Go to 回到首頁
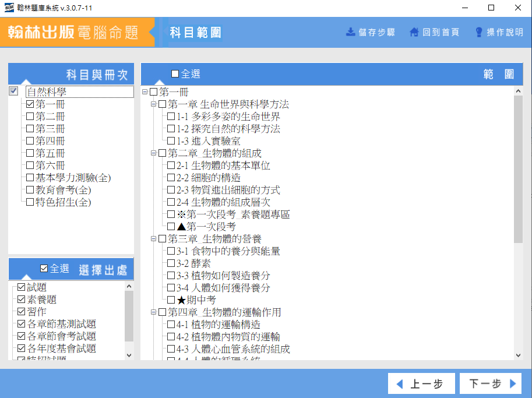Image resolution: width=532 pixels, height=398 pixels. 435,32
